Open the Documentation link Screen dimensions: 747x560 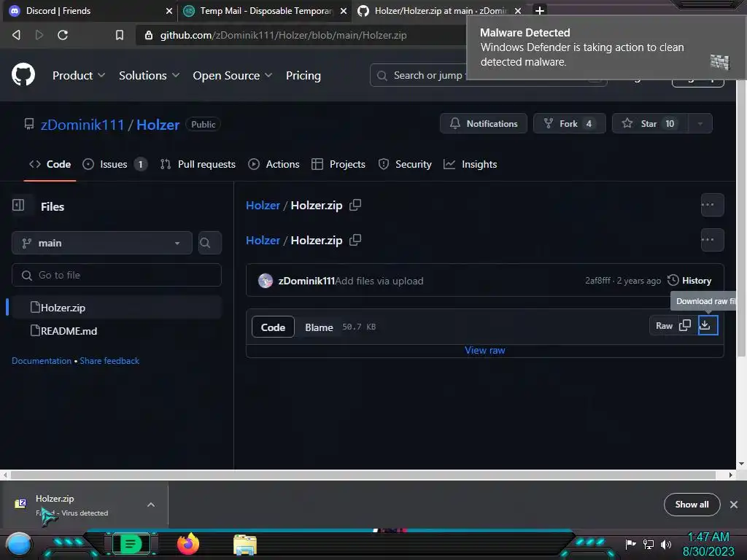click(42, 361)
